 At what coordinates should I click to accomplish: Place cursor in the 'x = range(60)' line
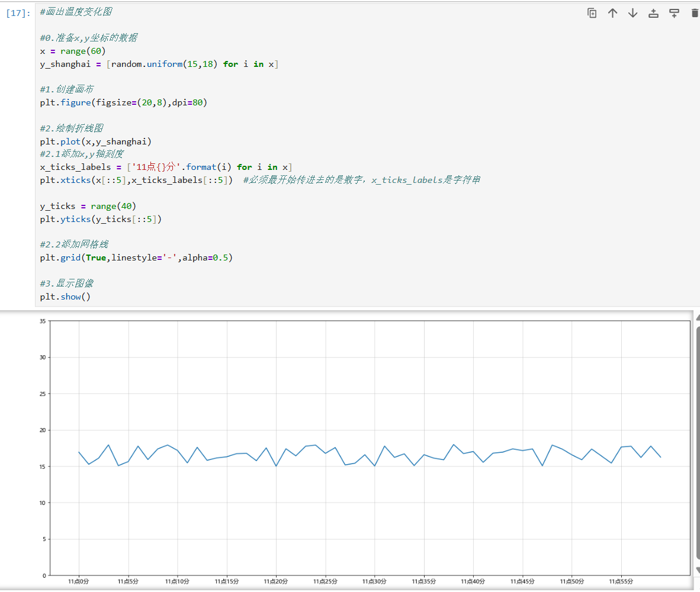pos(73,51)
